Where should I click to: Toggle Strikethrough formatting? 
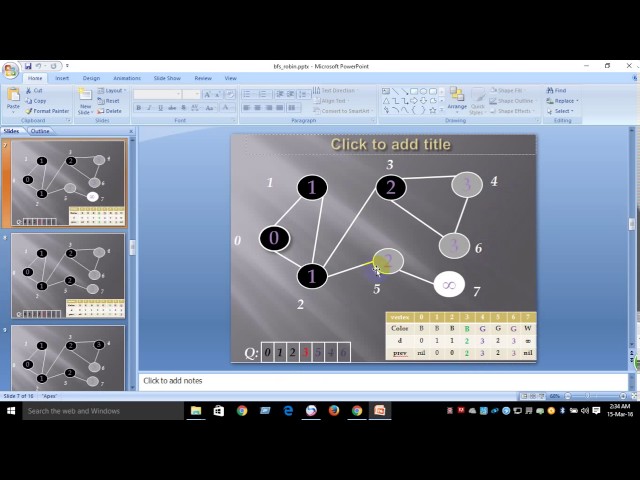[x=172, y=108]
